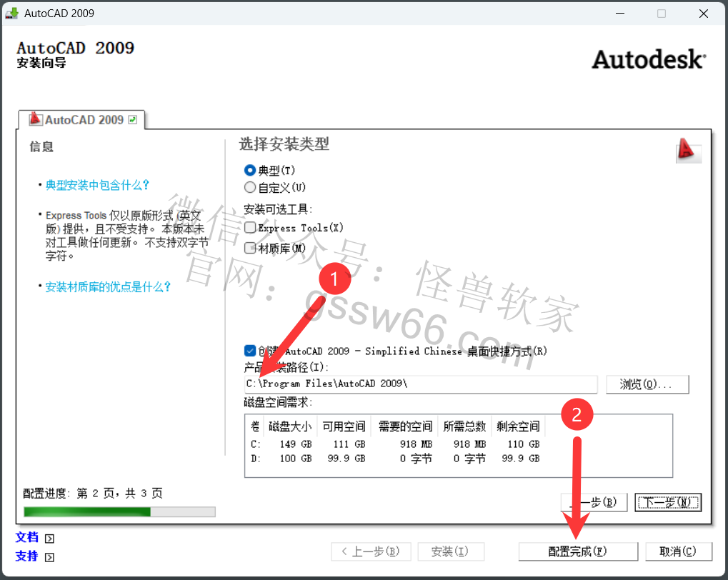Open the 典型安装中包含什么？ link
This screenshot has width=728, height=580.
98,185
